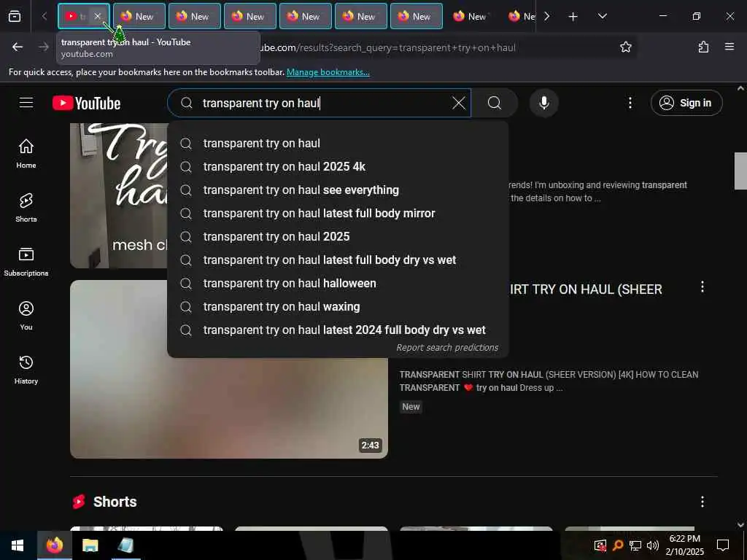Go back one page in browser
The height and width of the screenshot is (560, 747).
pyautogui.click(x=18, y=47)
